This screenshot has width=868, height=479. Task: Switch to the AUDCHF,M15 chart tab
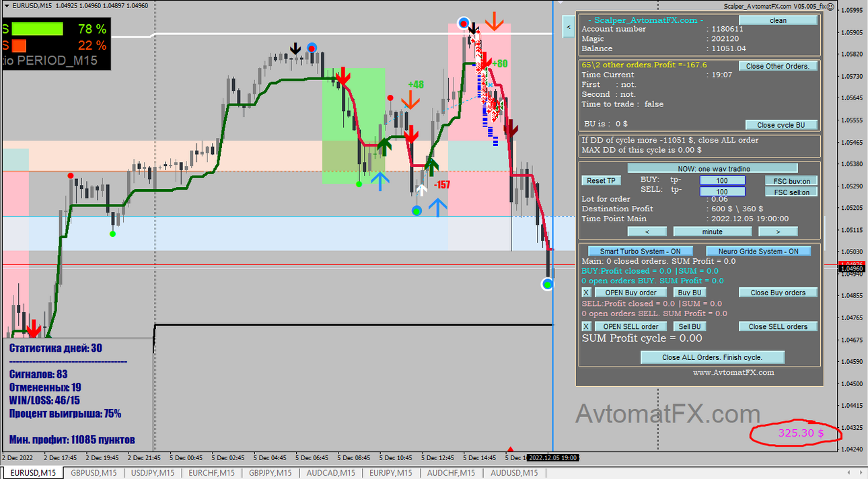click(x=451, y=473)
